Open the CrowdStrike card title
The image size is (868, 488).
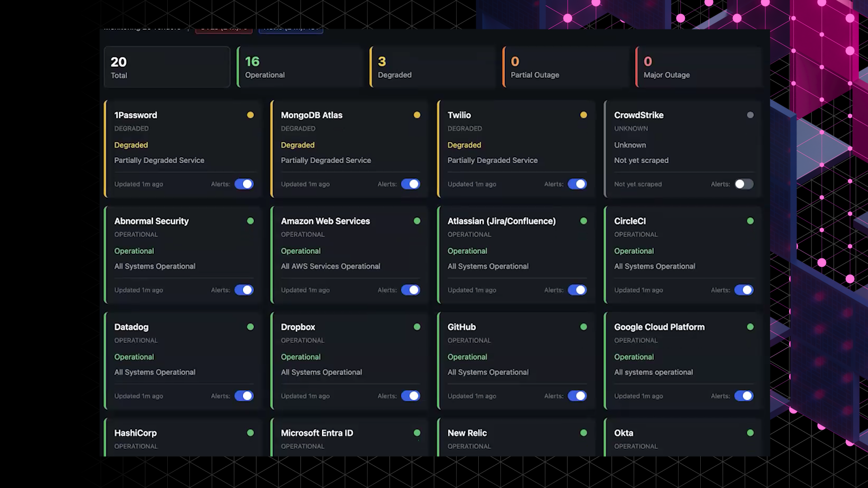click(639, 115)
